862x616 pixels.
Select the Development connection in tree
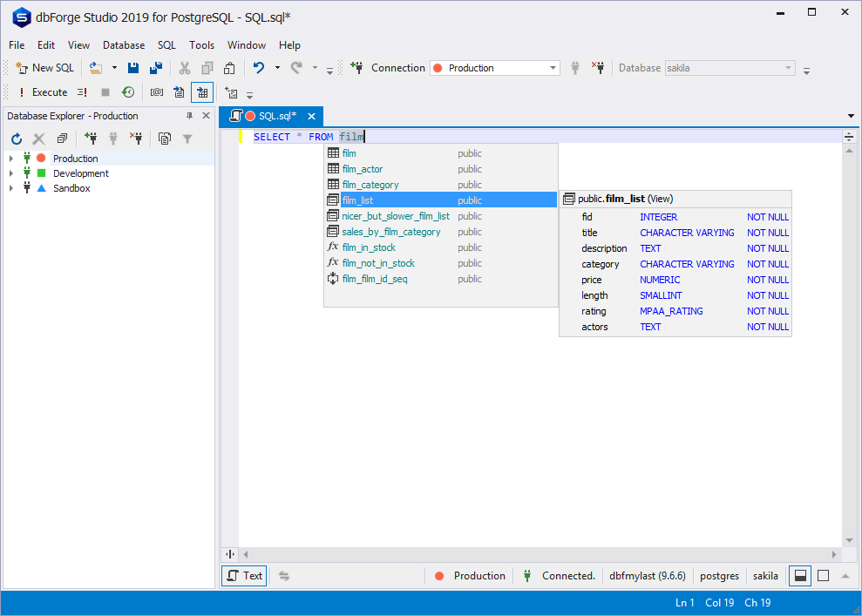click(x=81, y=173)
